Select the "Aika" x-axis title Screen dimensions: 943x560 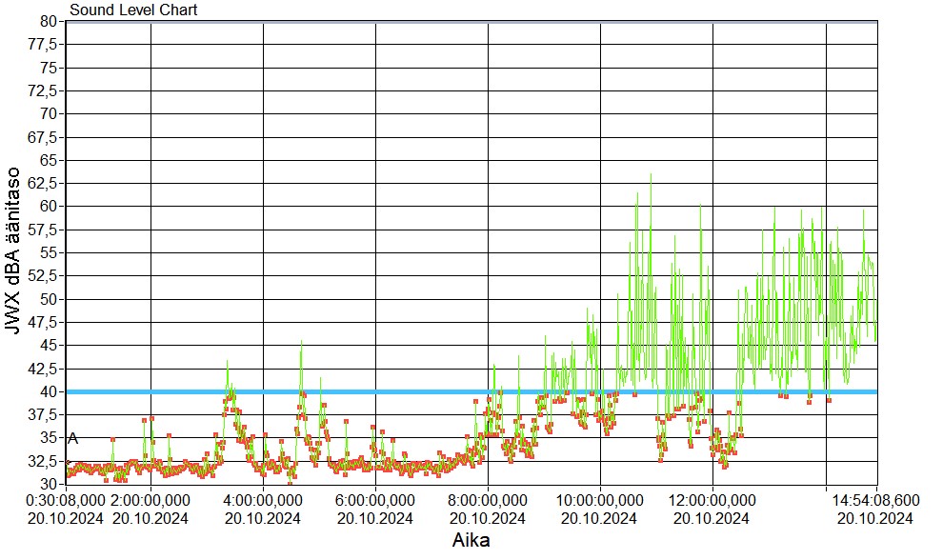tap(473, 541)
